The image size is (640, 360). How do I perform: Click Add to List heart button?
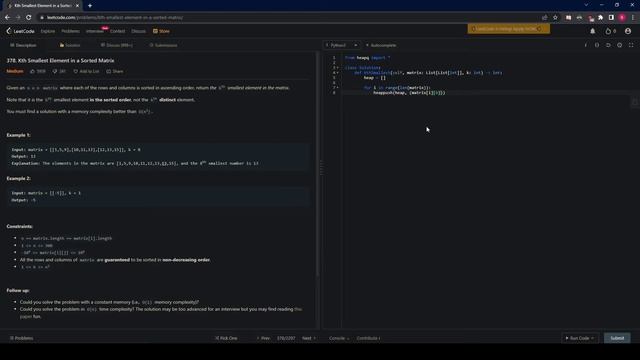tap(86, 71)
